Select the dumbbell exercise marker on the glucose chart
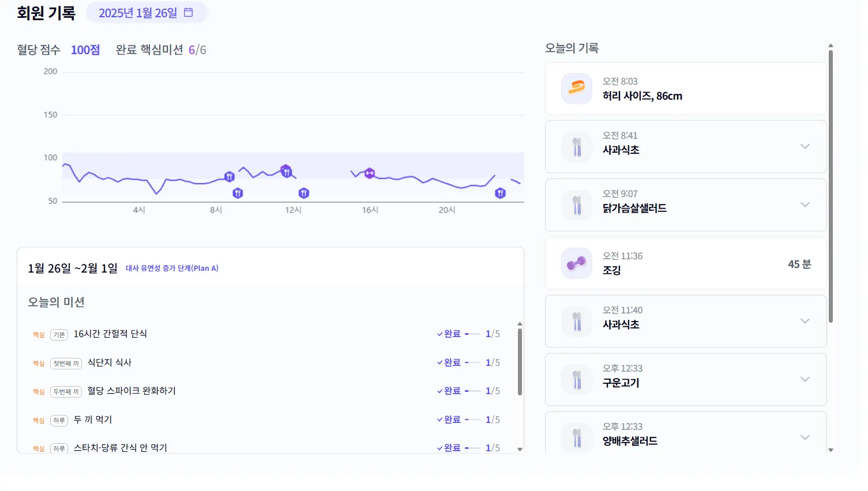The image size is (868, 491). [370, 173]
